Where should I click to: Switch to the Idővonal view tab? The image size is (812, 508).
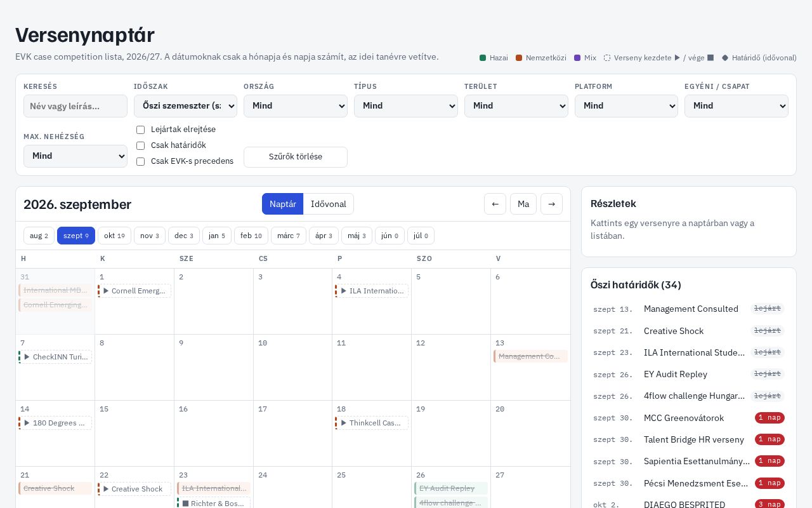tap(329, 204)
